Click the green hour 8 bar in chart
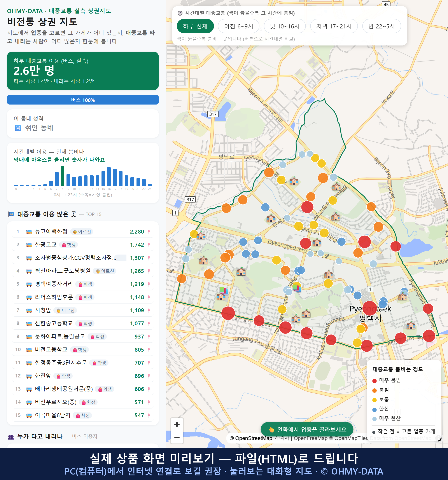Screen dimensions: 448x480 tap(63, 176)
